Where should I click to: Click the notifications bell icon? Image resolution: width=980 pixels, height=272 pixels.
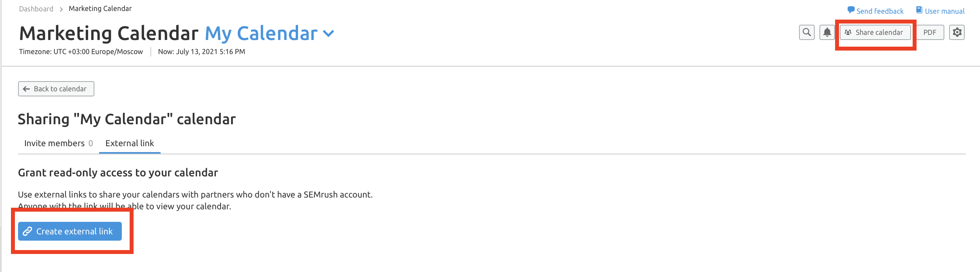pos(827,33)
